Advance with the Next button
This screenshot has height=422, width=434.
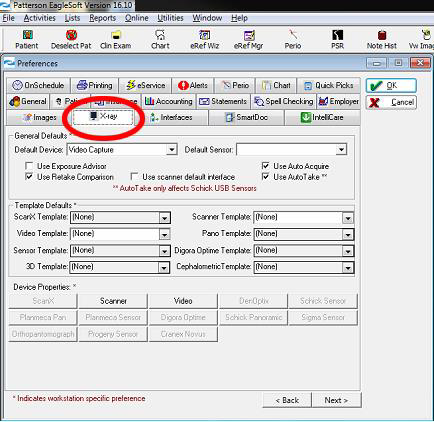click(336, 400)
